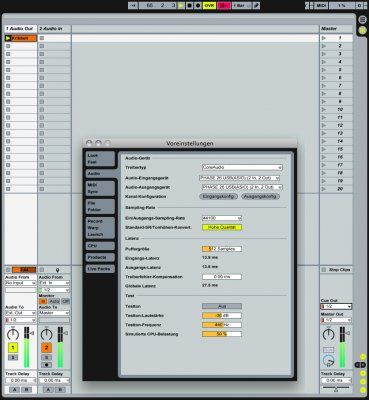Select the draw mode pencil icon
This screenshot has width=369, height=400.
pyautogui.click(x=256, y=6)
